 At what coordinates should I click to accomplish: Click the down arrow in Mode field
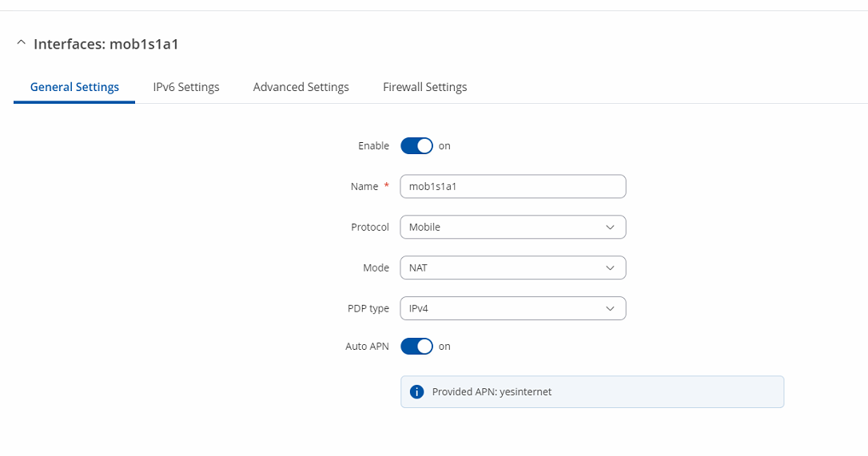pos(610,268)
